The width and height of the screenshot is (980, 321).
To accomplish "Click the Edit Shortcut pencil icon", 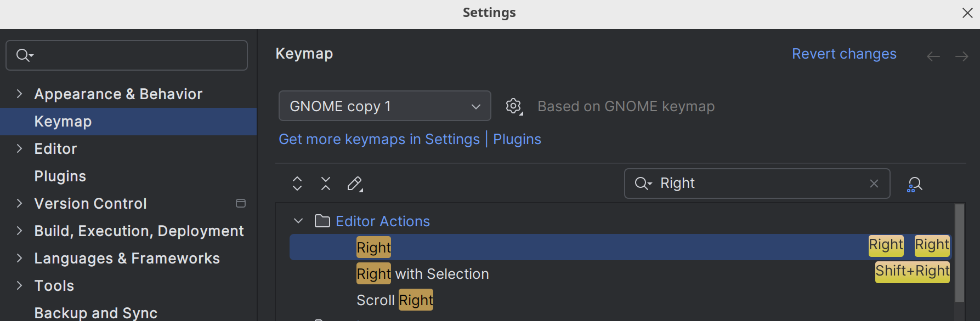I will coord(355,184).
